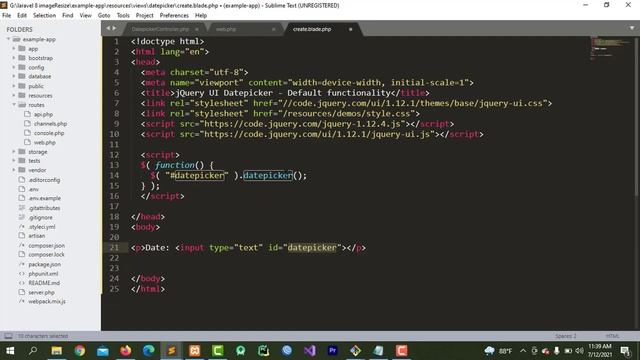Open README.md in the sidebar
This screenshot has width=640, height=360.
[x=44, y=283]
